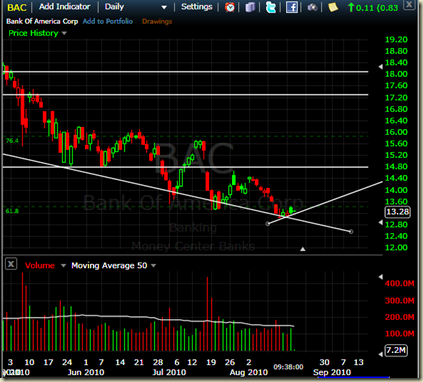Click the binoculars icon in the toolbar

(312, 7)
